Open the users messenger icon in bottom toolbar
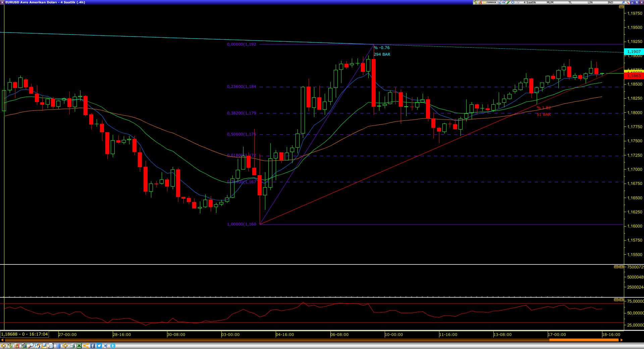This screenshot has width=644, height=349. [24, 346]
